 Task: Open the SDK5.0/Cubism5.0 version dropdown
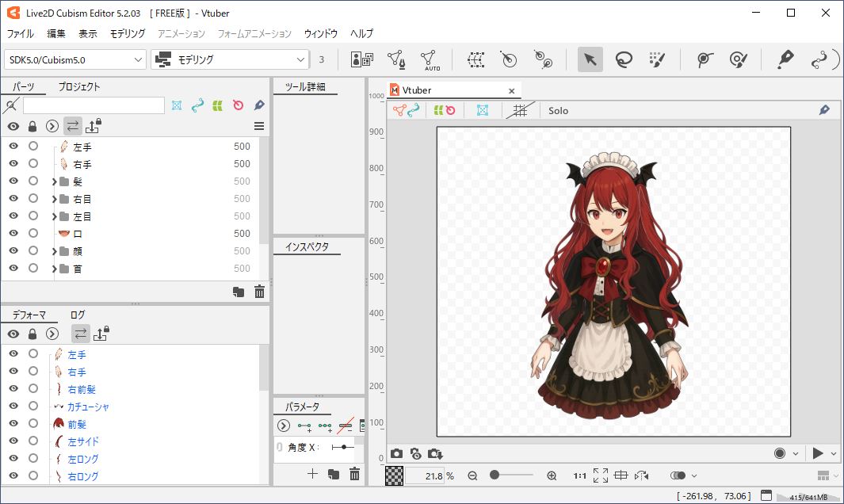pos(75,59)
